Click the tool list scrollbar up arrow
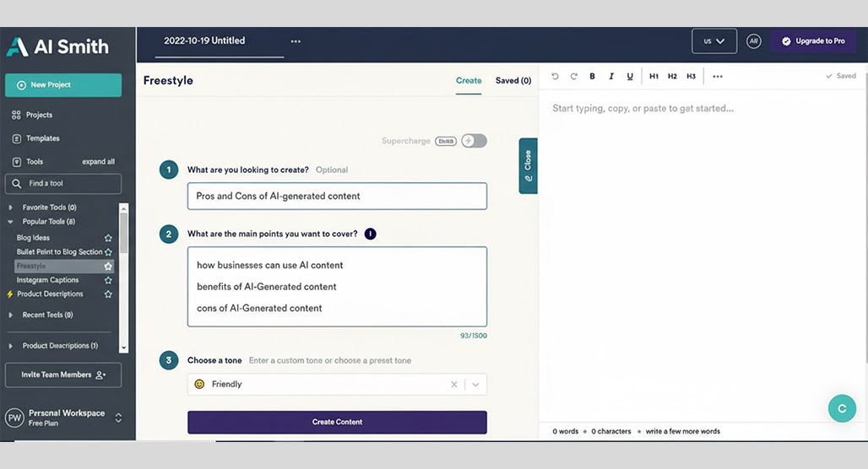 click(124, 208)
